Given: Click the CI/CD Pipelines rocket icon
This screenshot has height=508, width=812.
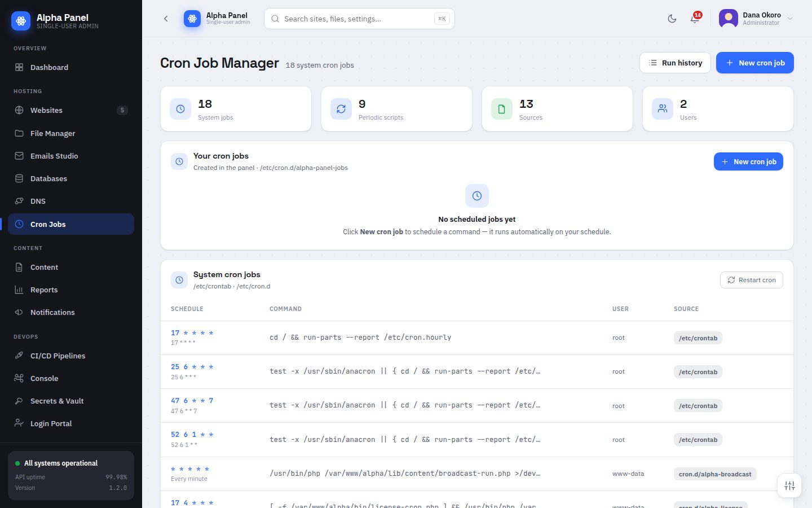Looking at the screenshot, I should coord(19,356).
